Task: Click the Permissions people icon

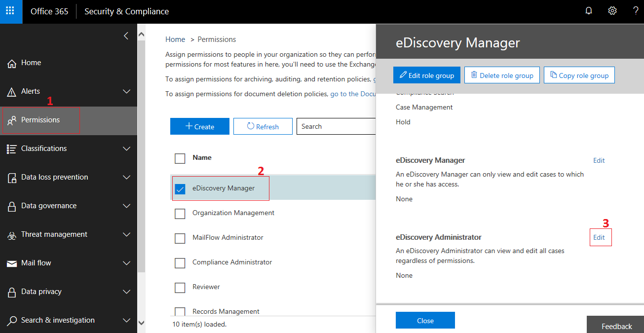Action: tap(12, 120)
